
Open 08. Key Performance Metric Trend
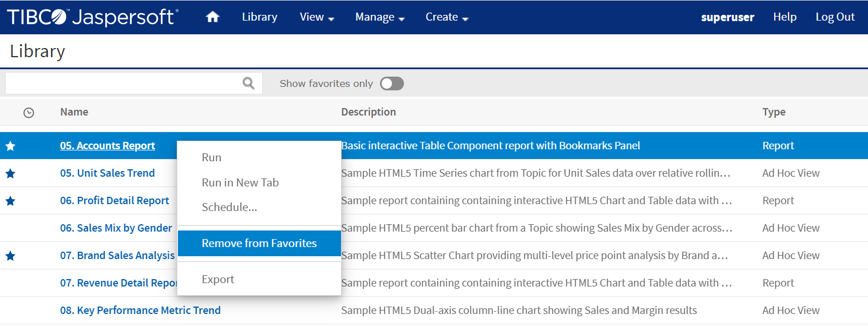(x=140, y=311)
